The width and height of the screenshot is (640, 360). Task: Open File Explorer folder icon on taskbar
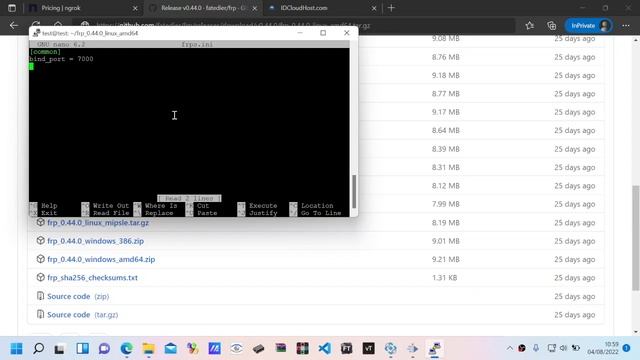[148, 349]
